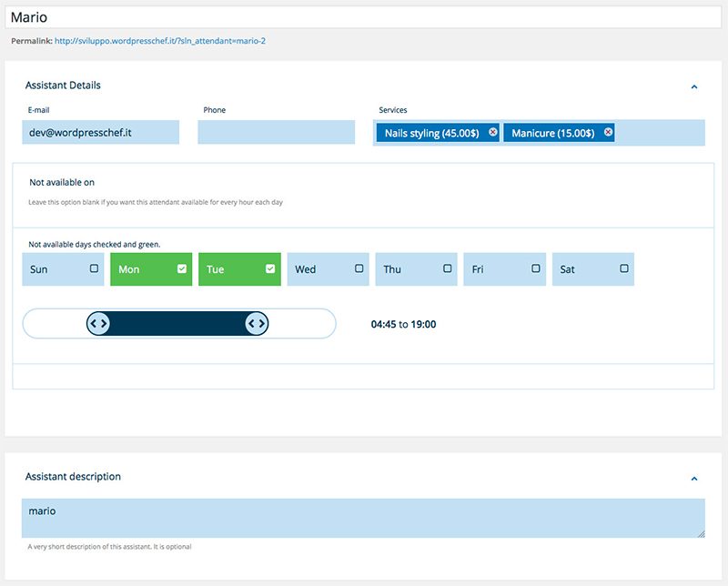Uncheck the Tue unavailable day checkbox

270,269
